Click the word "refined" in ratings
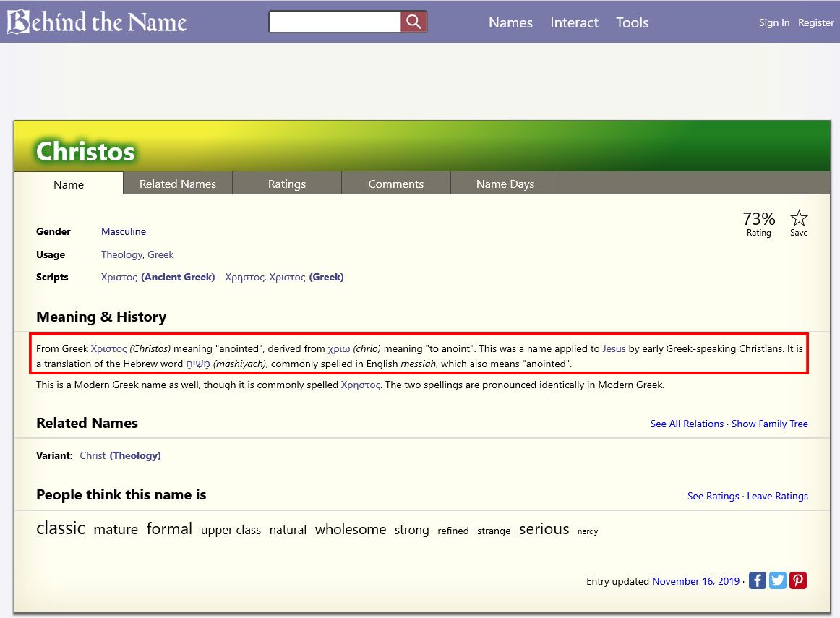This screenshot has width=840, height=618. point(453,531)
